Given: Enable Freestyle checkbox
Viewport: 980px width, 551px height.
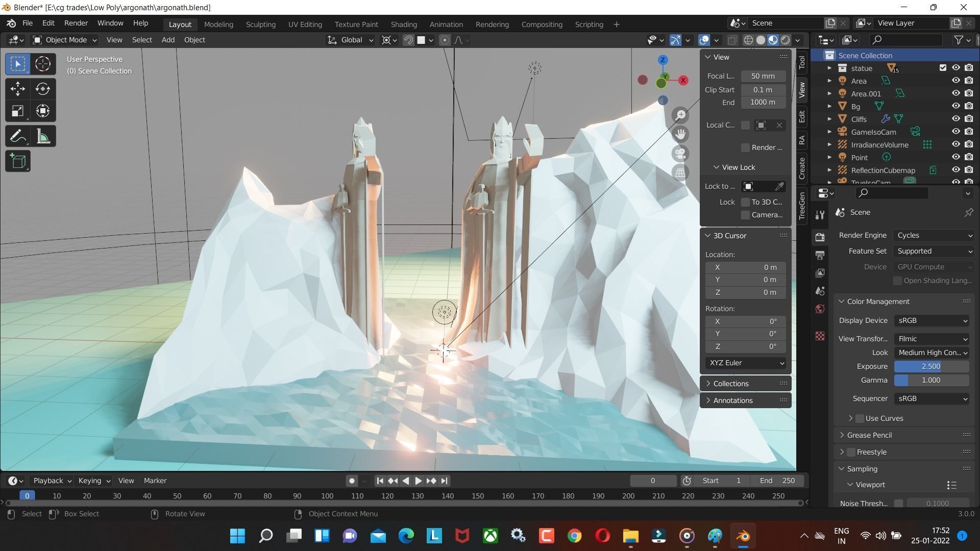Looking at the screenshot, I should [x=851, y=452].
